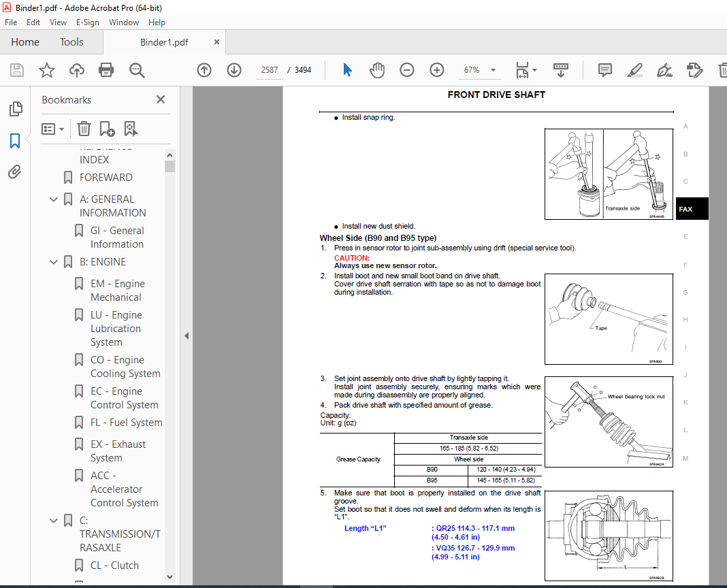This screenshot has height=588, width=727.
Task: Open GI - General Information bookmark
Action: pos(117,238)
